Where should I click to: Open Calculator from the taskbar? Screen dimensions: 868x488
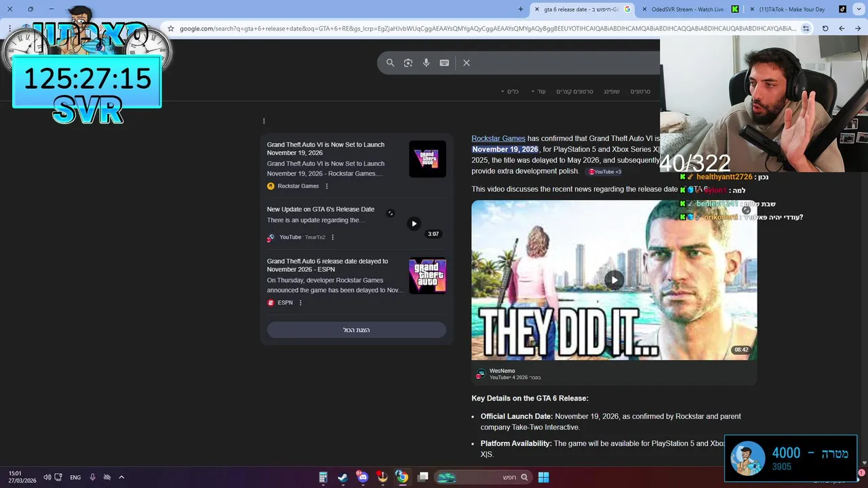click(323, 477)
